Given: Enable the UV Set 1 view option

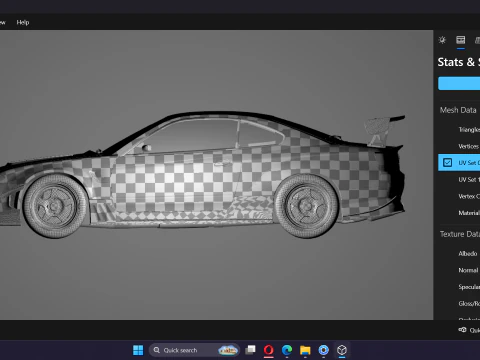Looking at the screenshot, I should (459, 180).
